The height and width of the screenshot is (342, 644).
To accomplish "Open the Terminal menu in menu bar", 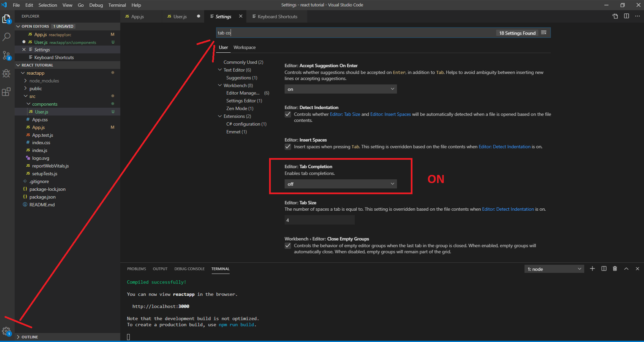I will click(x=117, y=5).
